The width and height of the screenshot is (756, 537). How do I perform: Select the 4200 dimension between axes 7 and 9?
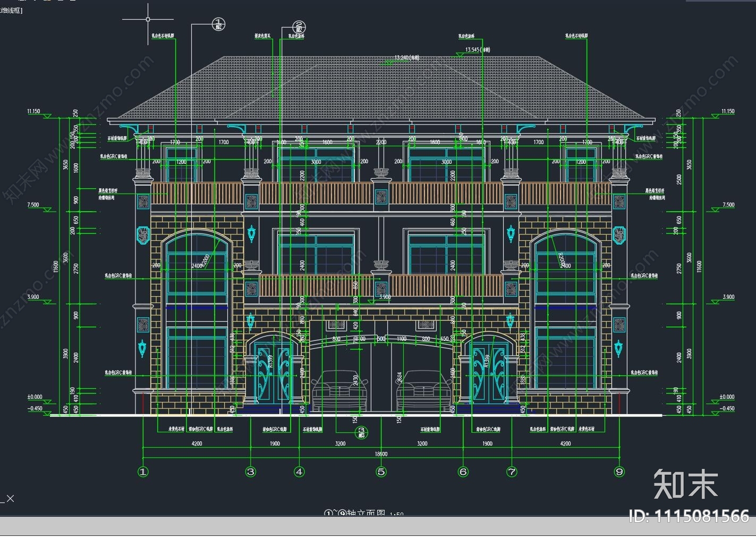[x=565, y=443]
